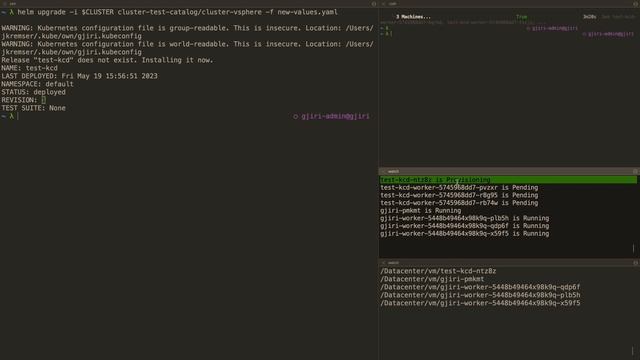The width and height of the screenshot is (640, 360).
Task: Click the 'test-kcd-worker-...-r8g95 is Pending' row
Action: (459, 196)
